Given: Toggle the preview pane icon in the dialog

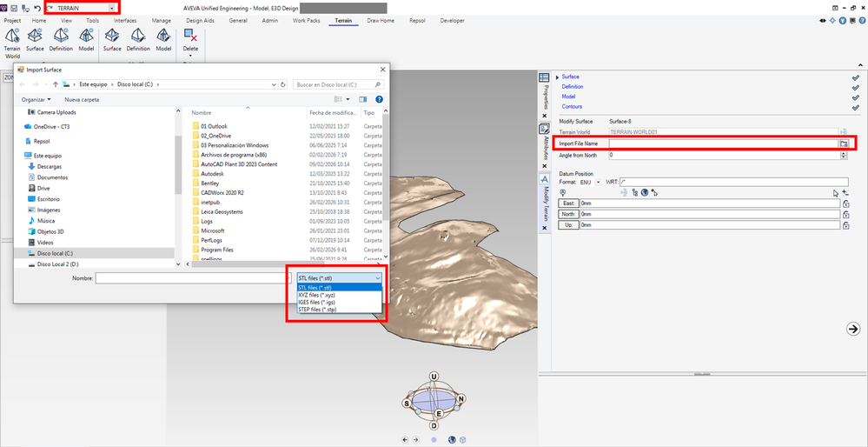Looking at the screenshot, I should click(x=363, y=100).
